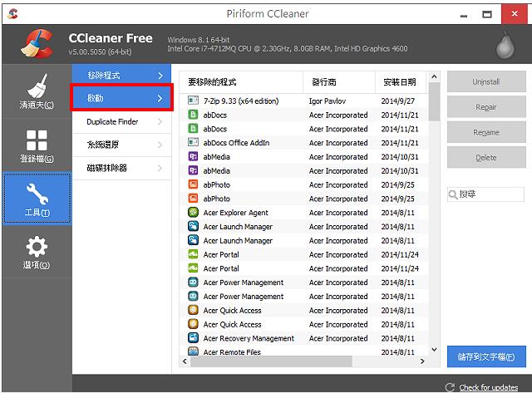Click the vertical scrollbar down arrow
Viewport: 532px width, 393px height.
[434, 349]
